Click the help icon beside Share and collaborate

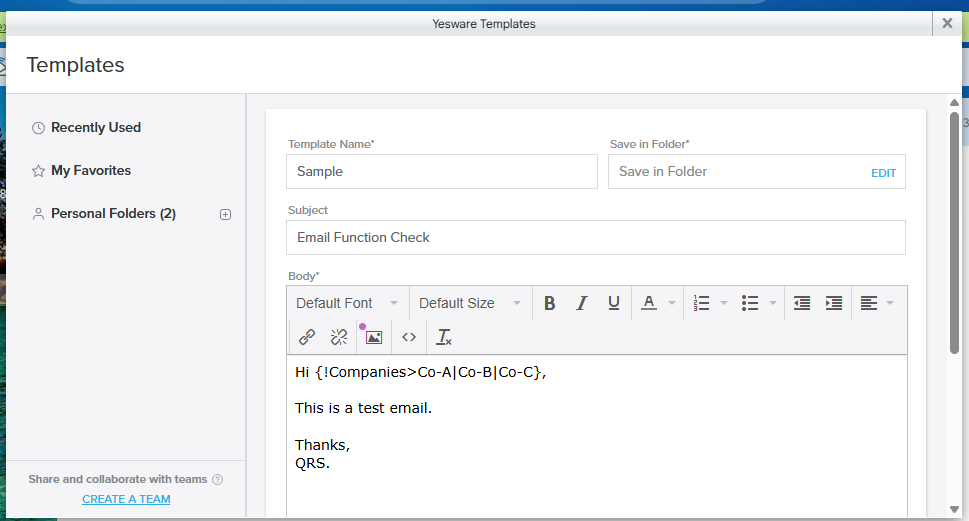218,480
